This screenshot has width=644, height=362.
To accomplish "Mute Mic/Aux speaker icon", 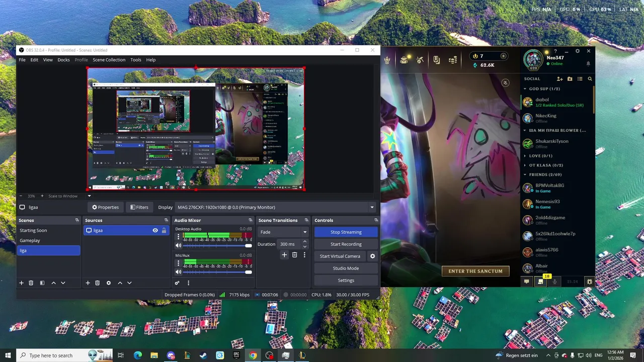I will click(178, 272).
